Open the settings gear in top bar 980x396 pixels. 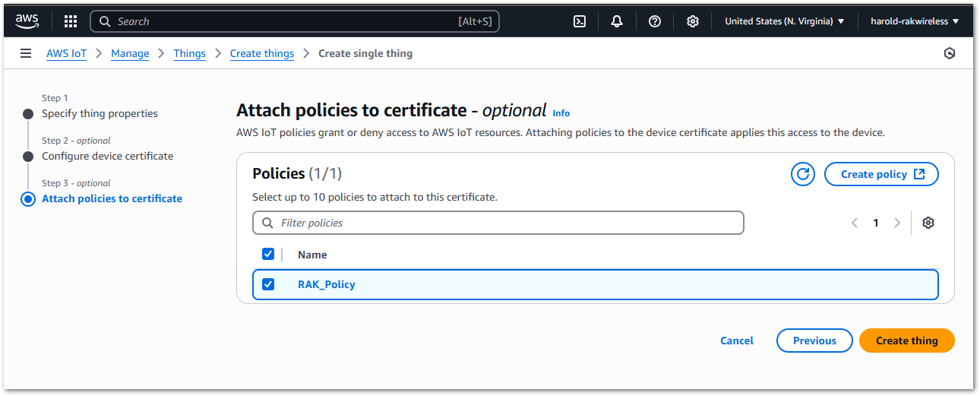point(693,21)
